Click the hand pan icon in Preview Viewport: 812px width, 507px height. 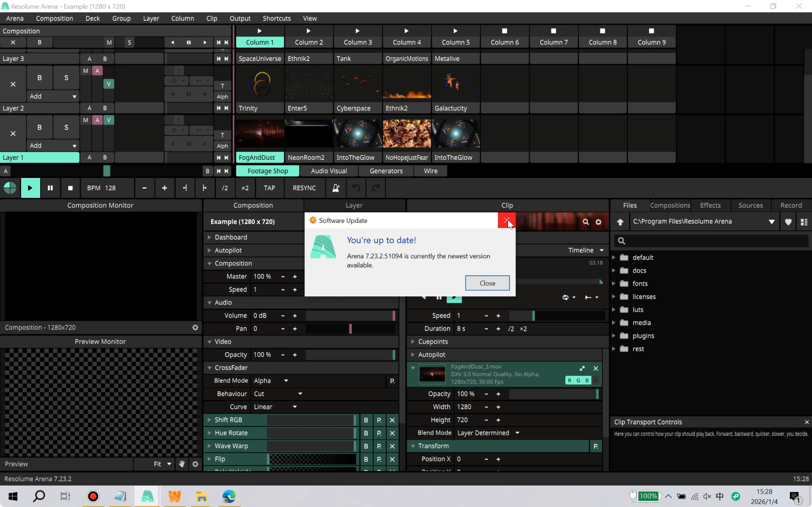click(182, 464)
